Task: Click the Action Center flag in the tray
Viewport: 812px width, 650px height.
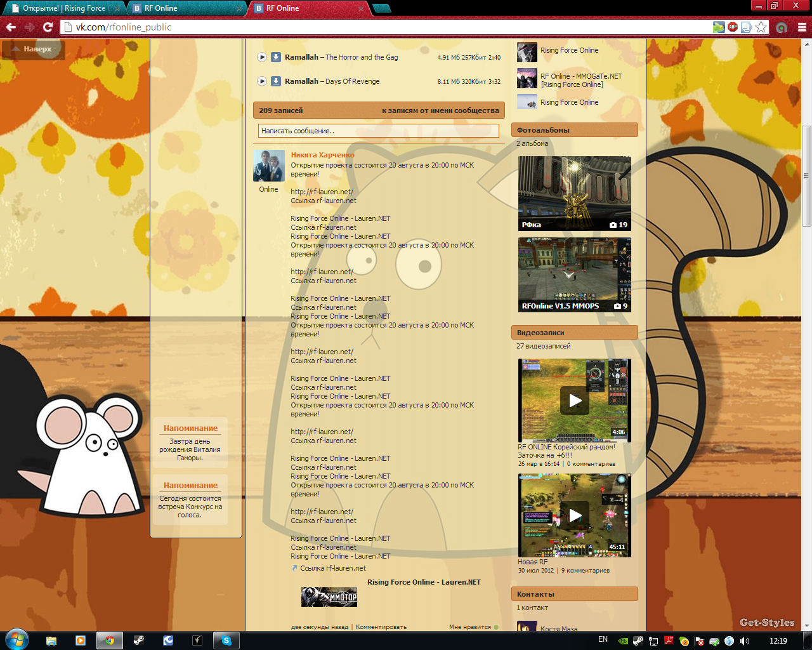Action: (699, 641)
